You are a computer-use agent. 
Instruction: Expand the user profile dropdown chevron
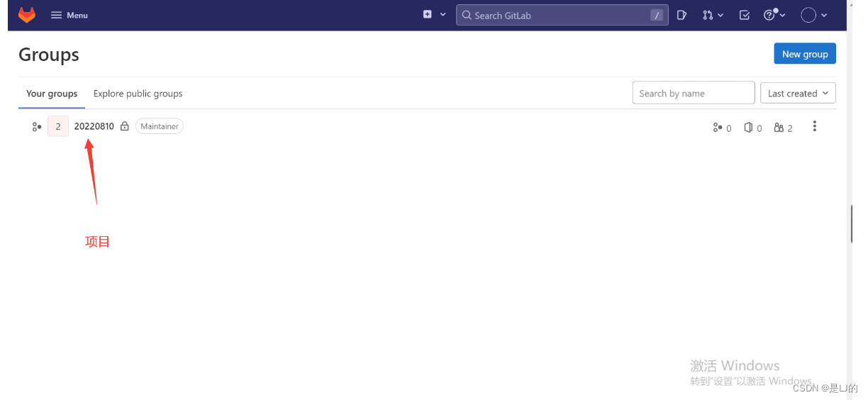824,15
